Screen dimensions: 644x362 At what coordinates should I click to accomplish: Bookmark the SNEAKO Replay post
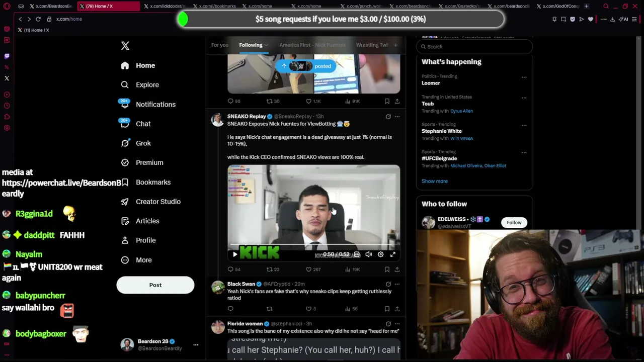[387, 269]
